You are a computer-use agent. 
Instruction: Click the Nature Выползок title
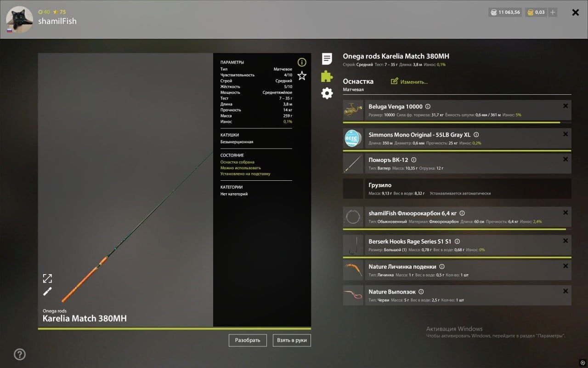click(392, 292)
